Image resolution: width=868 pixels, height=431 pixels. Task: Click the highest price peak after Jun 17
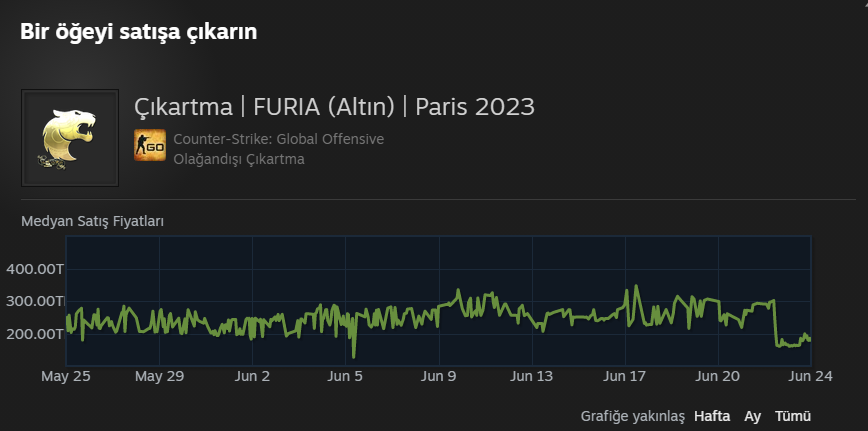coord(637,286)
